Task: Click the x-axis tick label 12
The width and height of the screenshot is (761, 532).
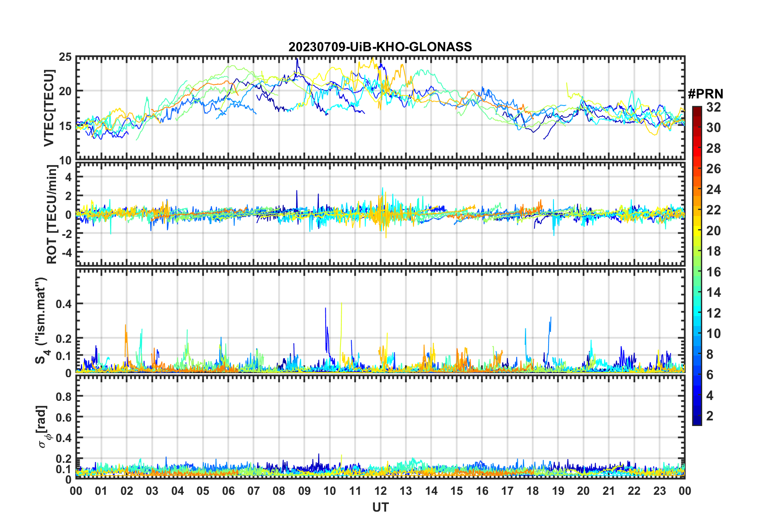Action: [x=380, y=491]
